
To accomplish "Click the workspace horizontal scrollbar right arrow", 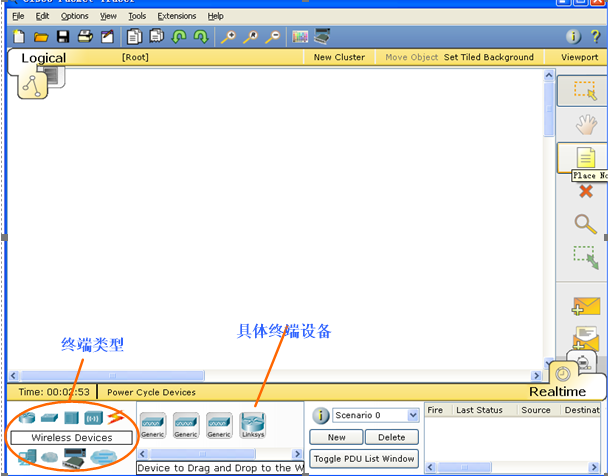I will click(x=536, y=375).
